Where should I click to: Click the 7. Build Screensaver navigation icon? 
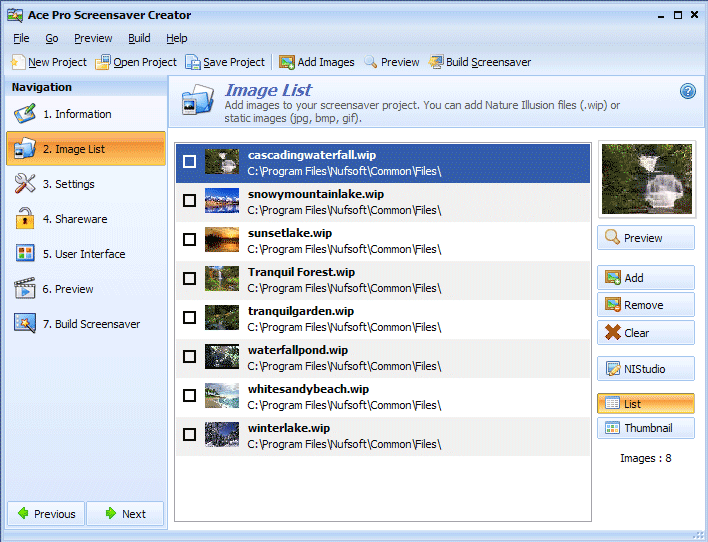click(x=25, y=323)
